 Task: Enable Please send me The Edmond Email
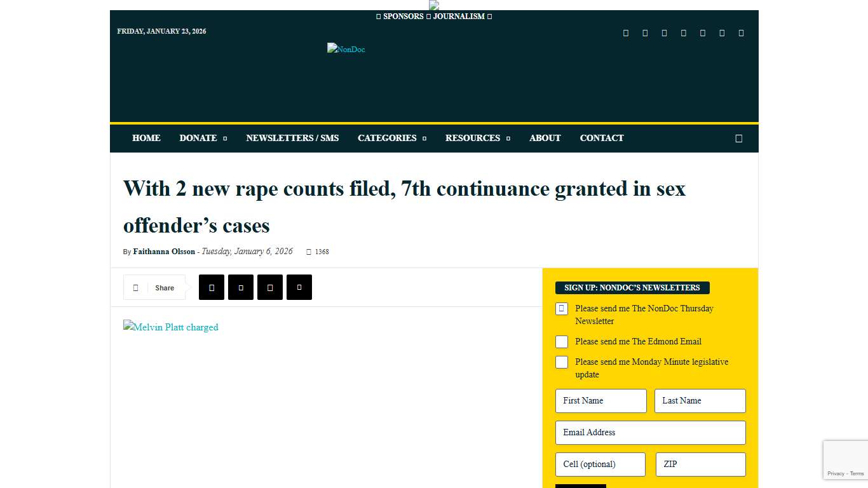click(561, 342)
